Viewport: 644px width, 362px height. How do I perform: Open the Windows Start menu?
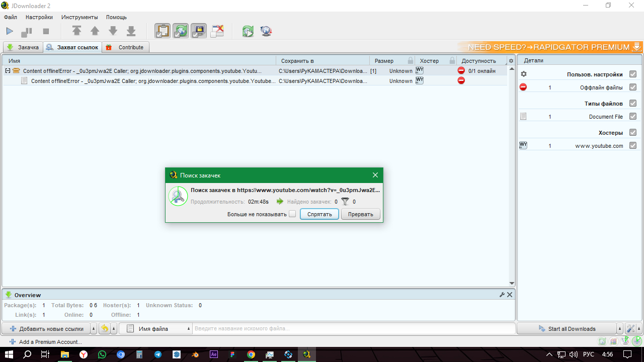click(x=9, y=354)
